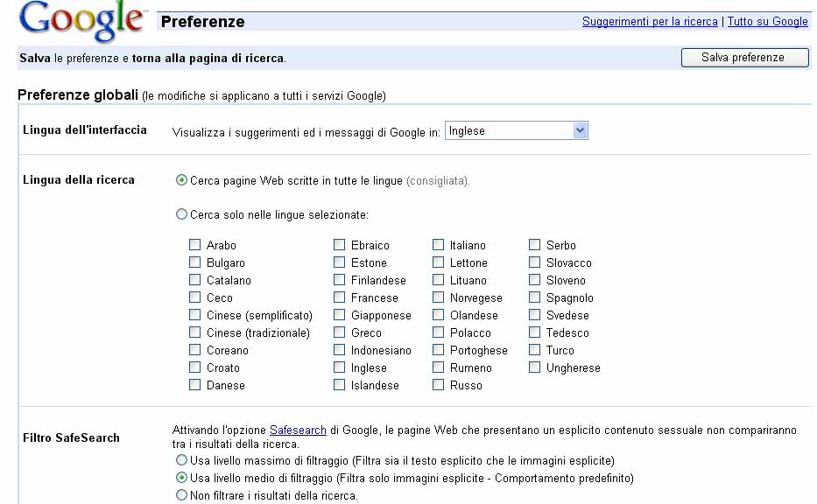
Task: Follow the Safesearch hyperlink
Action: [x=298, y=430]
